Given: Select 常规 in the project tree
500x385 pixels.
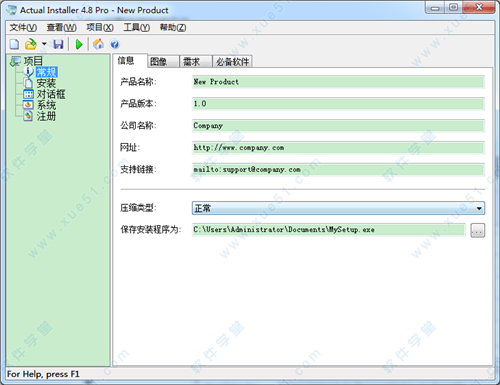Looking at the screenshot, I should tap(46, 72).
